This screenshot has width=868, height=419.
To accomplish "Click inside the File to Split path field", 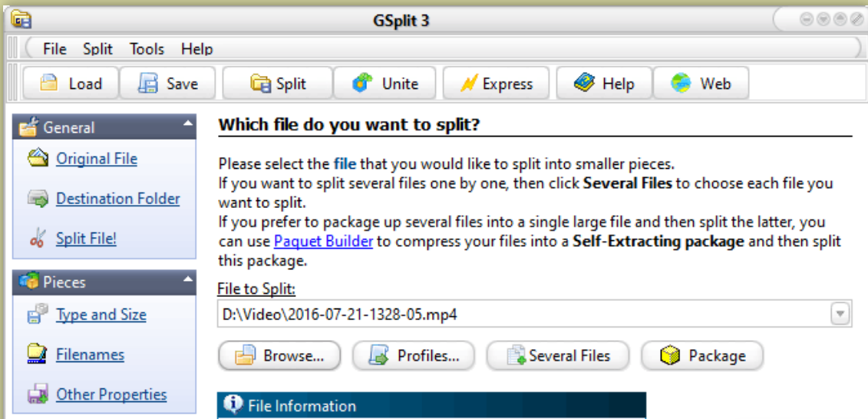I will pyautogui.click(x=522, y=314).
